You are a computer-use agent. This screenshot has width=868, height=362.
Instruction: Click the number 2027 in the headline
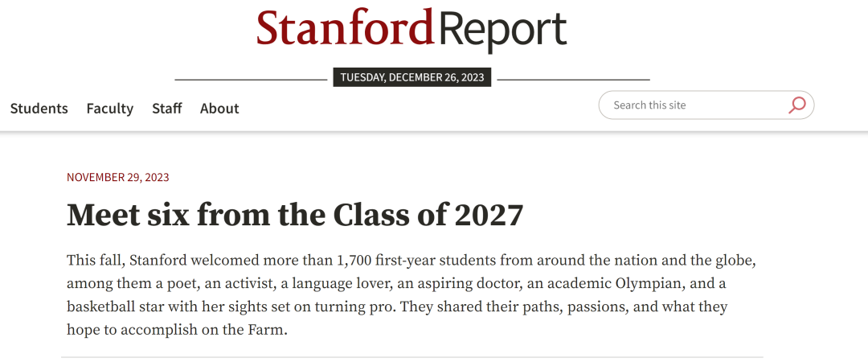(489, 215)
